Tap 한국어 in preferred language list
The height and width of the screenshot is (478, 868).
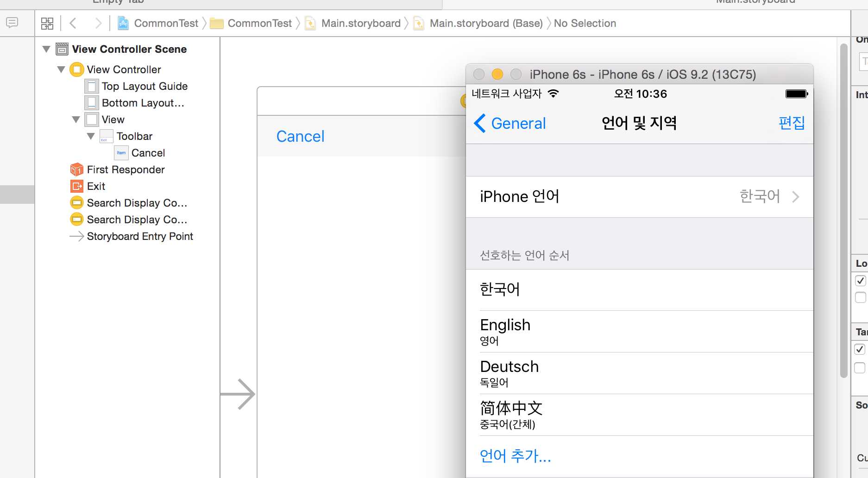[x=640, y=289]
